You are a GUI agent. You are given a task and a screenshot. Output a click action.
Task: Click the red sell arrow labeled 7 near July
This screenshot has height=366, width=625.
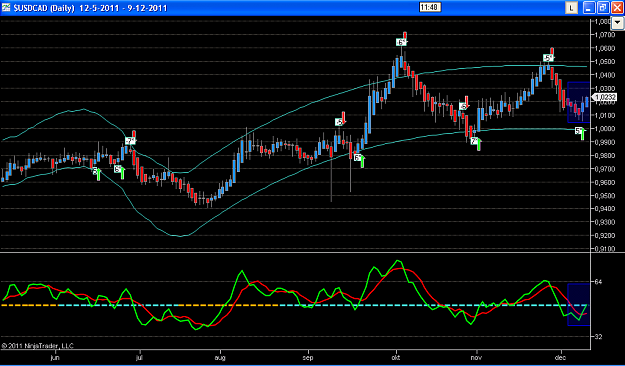click(134, 135)
